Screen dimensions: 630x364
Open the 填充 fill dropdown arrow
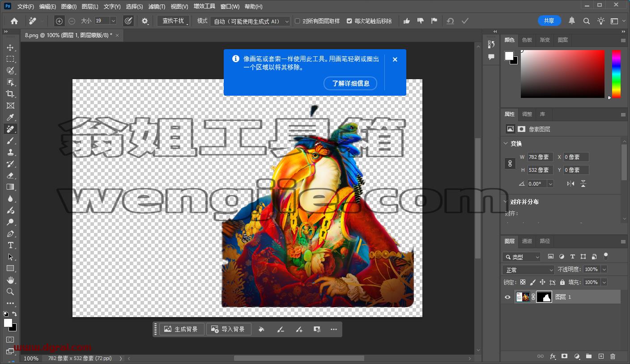(604, 282)
